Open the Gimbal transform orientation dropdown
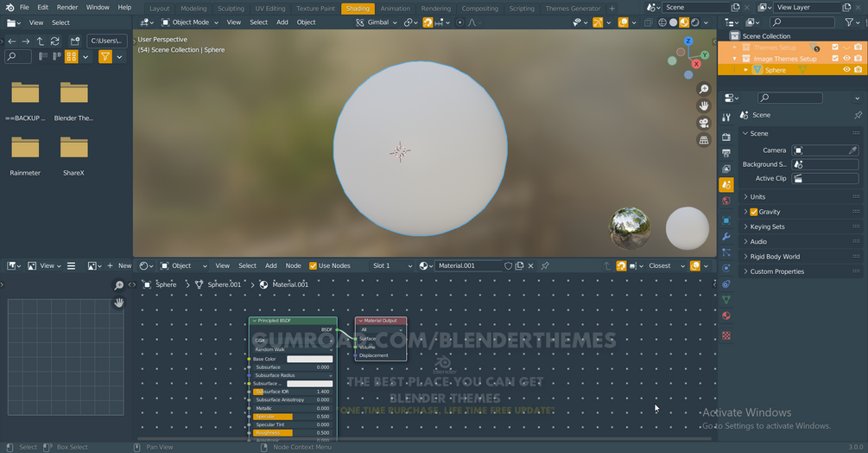Image resolution: width=868 pixels, height=453 pixels. [x=377, y=22]
